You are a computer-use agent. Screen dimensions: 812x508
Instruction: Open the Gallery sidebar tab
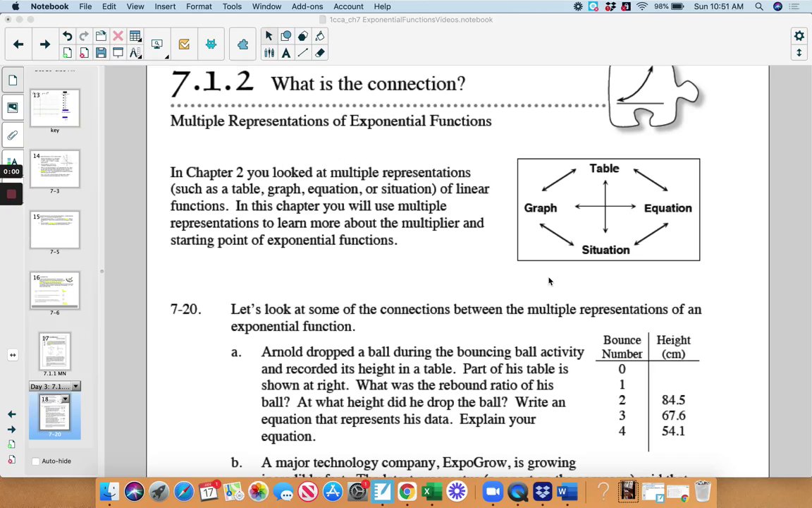click(13, 108)
